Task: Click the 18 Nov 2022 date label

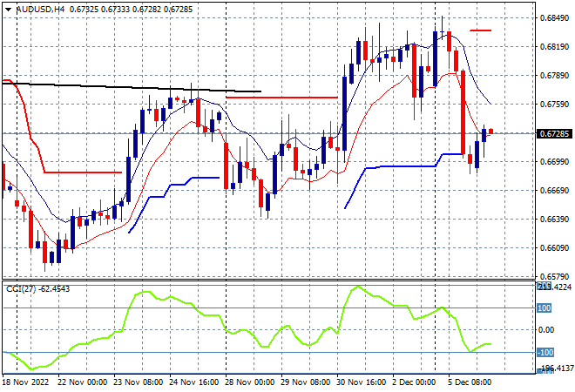Action: tap(25, 382)
